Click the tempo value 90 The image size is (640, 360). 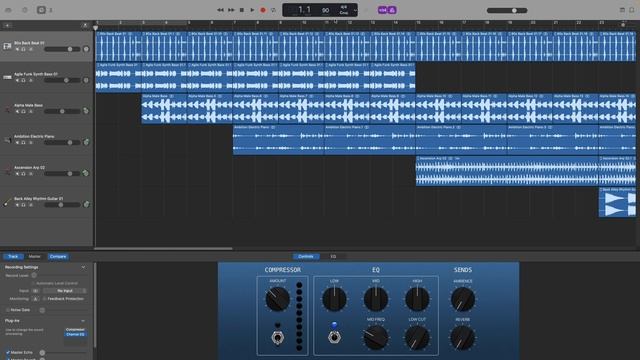click(x=325, y=10)
